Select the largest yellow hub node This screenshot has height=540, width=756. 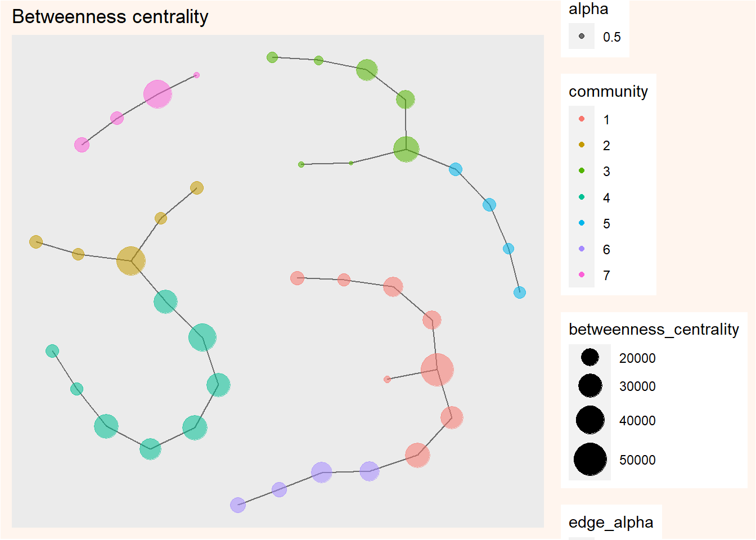pos(131,260)
